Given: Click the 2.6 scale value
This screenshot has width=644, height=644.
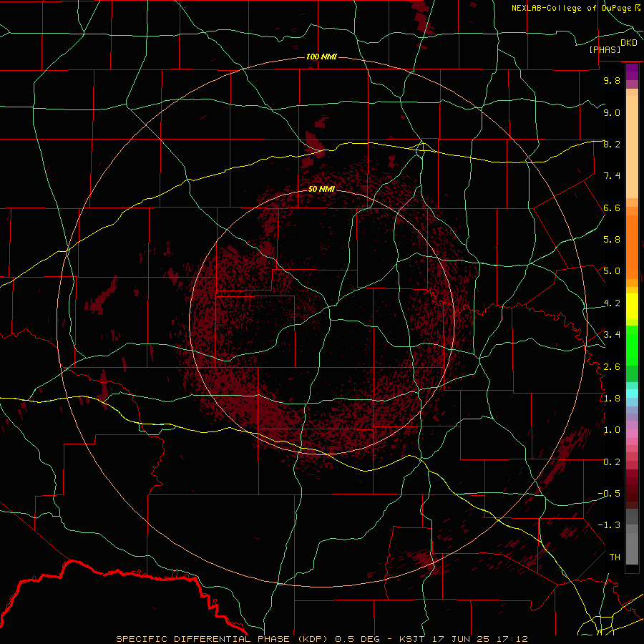Looking at the screenshot, I should point(612,367).
